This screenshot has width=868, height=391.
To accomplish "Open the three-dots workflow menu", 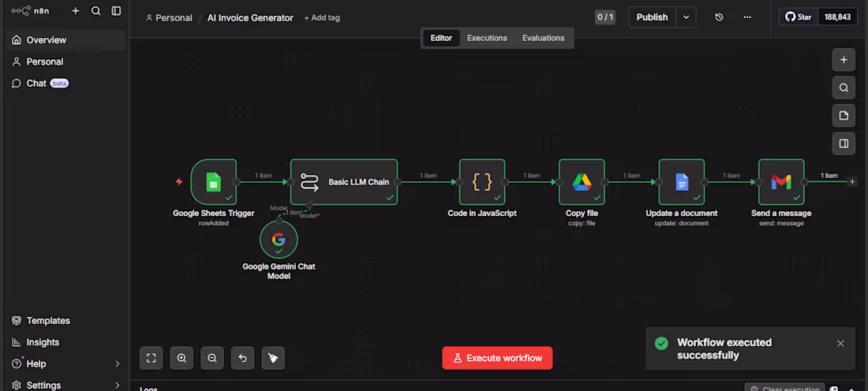I will [747, 17].
